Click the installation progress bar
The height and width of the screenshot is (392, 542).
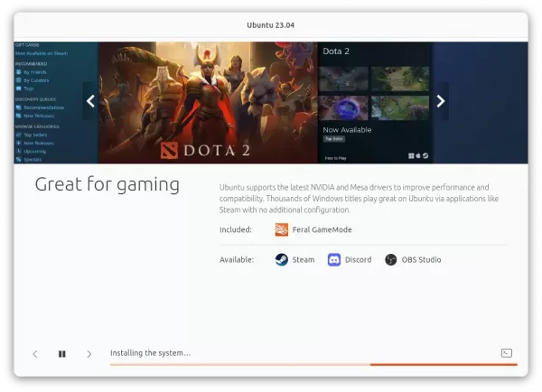tap(313, 364)
